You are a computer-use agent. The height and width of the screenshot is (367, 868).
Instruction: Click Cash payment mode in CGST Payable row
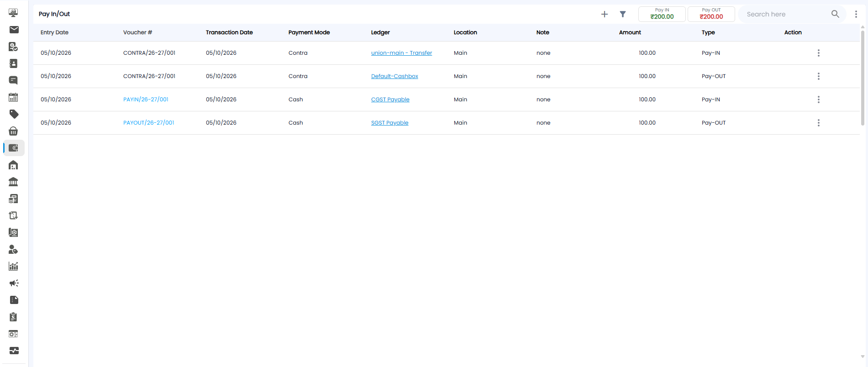coord(296,100)
